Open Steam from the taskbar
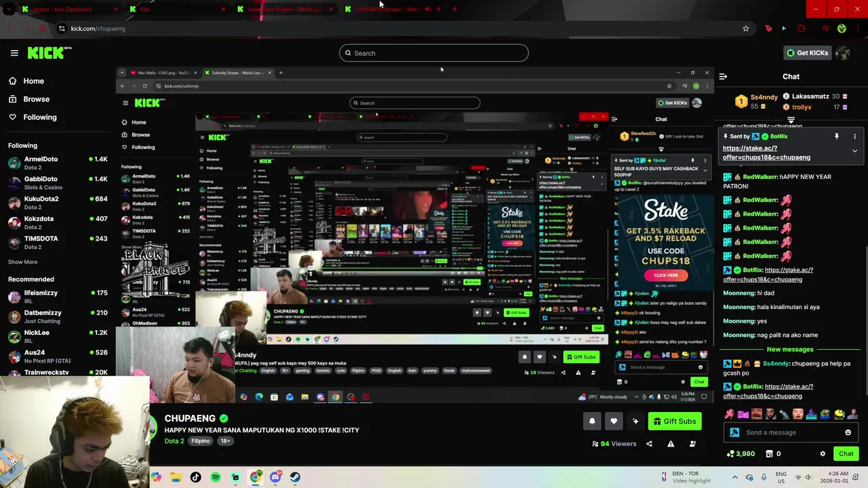This screenshot has height=488, width=868. click(x=295, y=477)
